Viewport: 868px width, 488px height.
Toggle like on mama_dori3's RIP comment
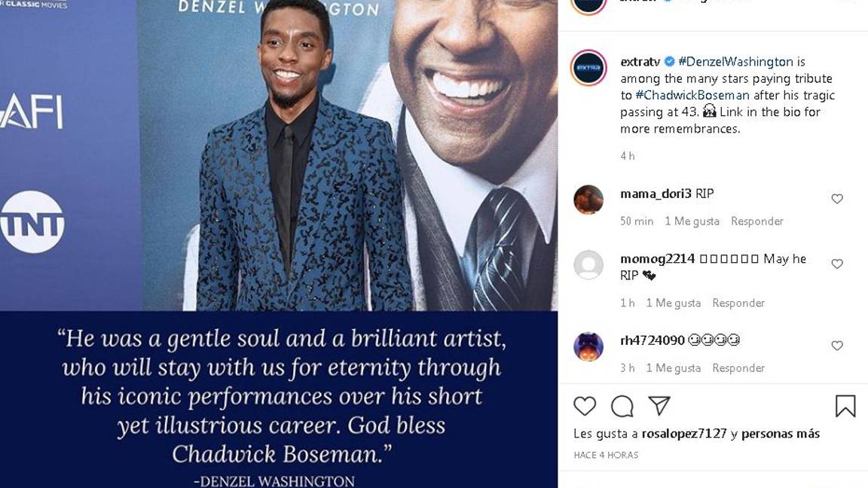click(837, 199)
